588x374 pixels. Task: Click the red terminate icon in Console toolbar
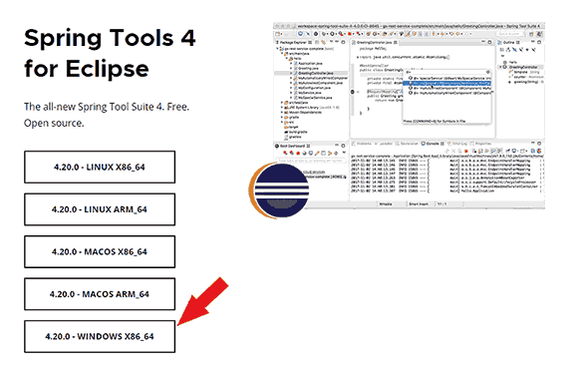tap(466, 151)
